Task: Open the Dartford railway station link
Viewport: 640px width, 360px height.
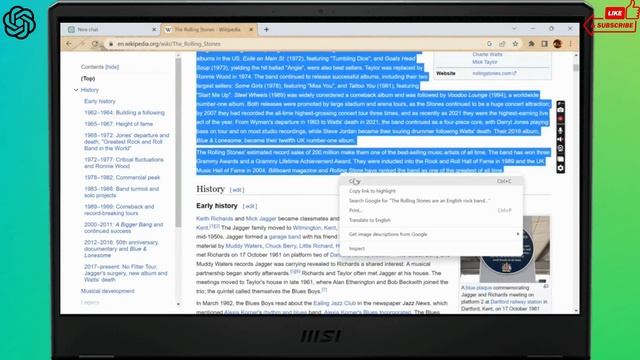Action: pos(516,302)
